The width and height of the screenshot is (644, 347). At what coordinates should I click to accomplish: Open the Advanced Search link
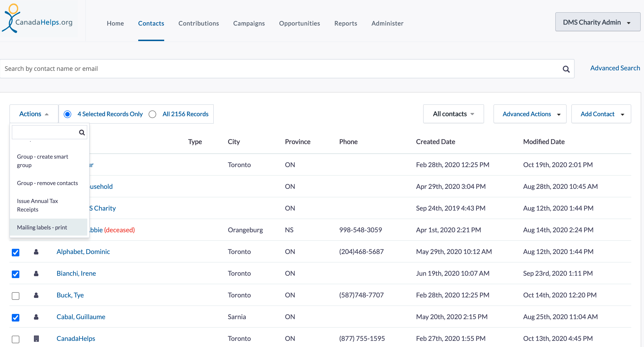pyautogui.click(x=615, y=68)
